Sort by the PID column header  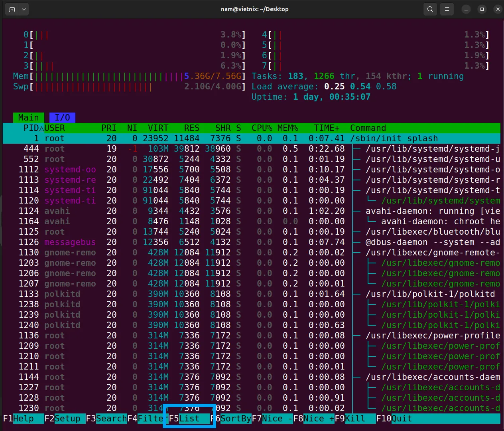tap(31, 128)
